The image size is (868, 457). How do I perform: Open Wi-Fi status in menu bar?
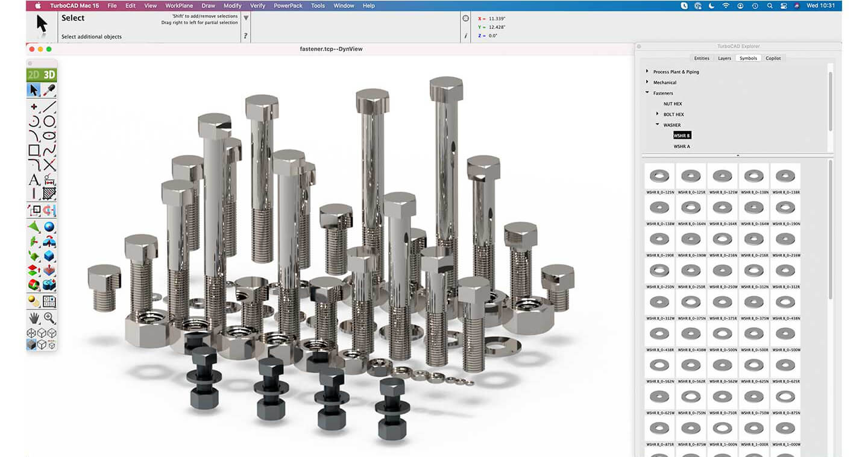tap(726, 5)
